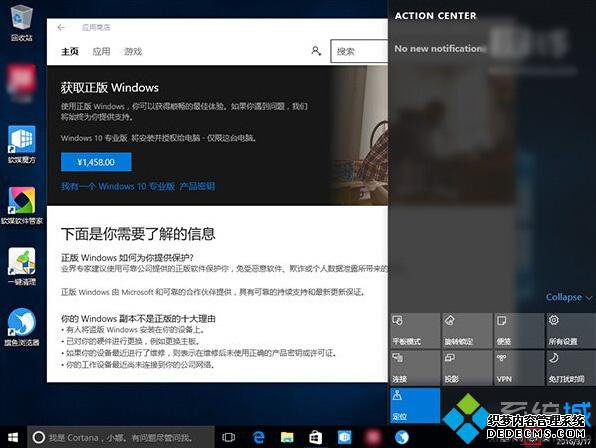
Task: Toggle Quiet hours (免打扰时间) moon tile
Action: (571, 368)
